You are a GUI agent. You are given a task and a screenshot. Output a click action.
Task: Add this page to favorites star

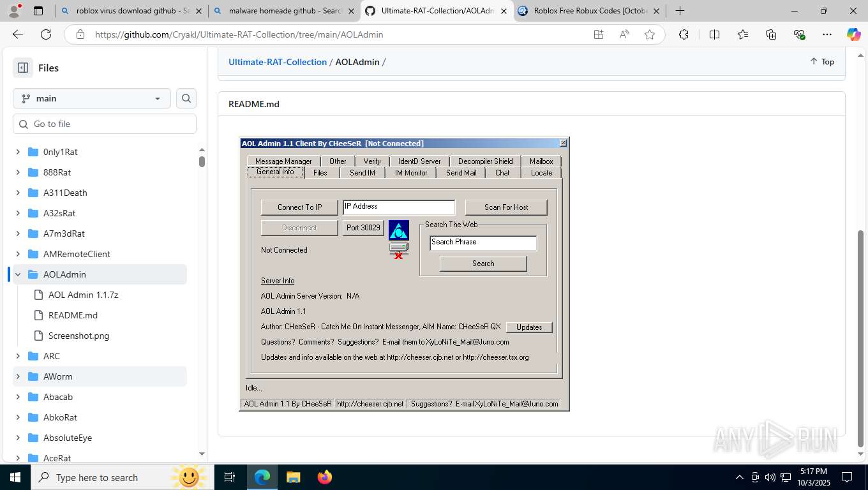[x=650, y=34]
